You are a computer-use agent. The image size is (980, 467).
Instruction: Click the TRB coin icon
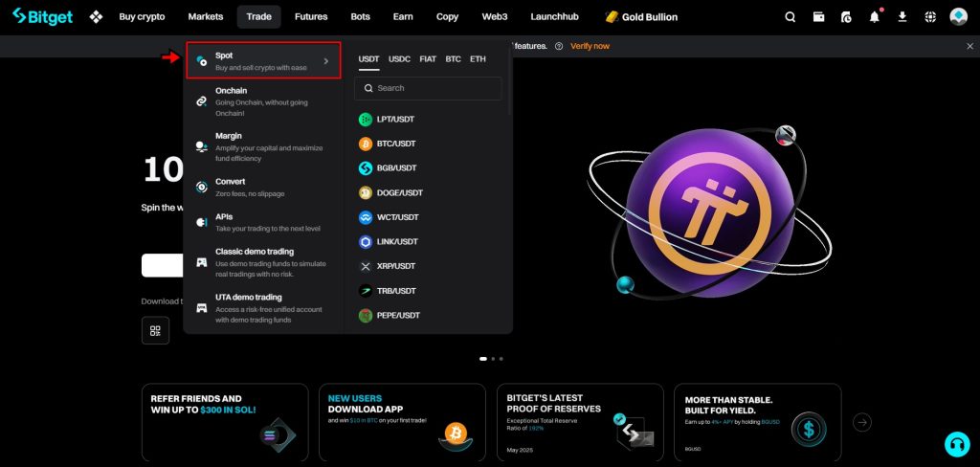tap(366, 291)
